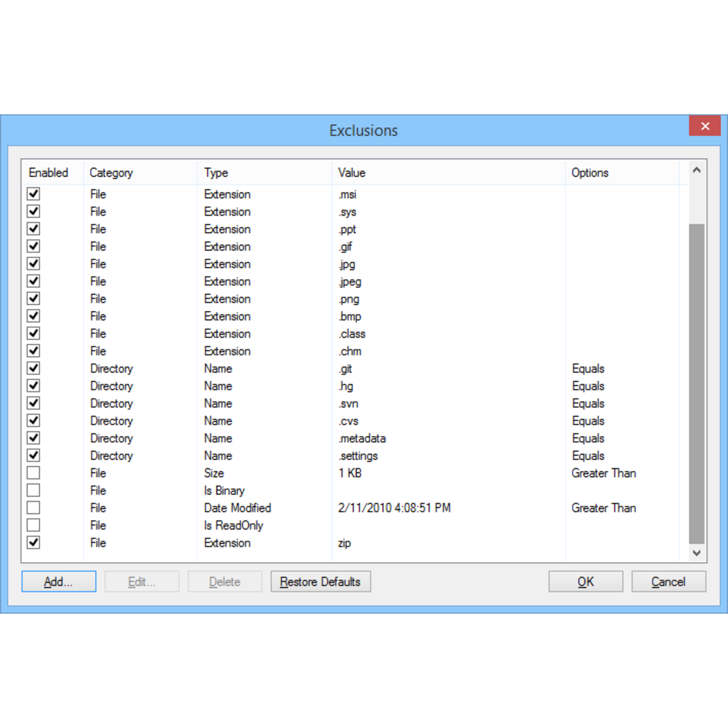728x728 pixels.
Task: Enable the Is ReadOnly exclusion
Action: 33,524
